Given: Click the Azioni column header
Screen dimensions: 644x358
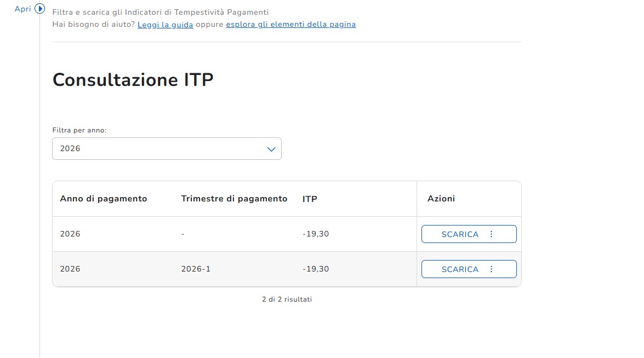Looking at the screenshot, I should tap(441, 199).
